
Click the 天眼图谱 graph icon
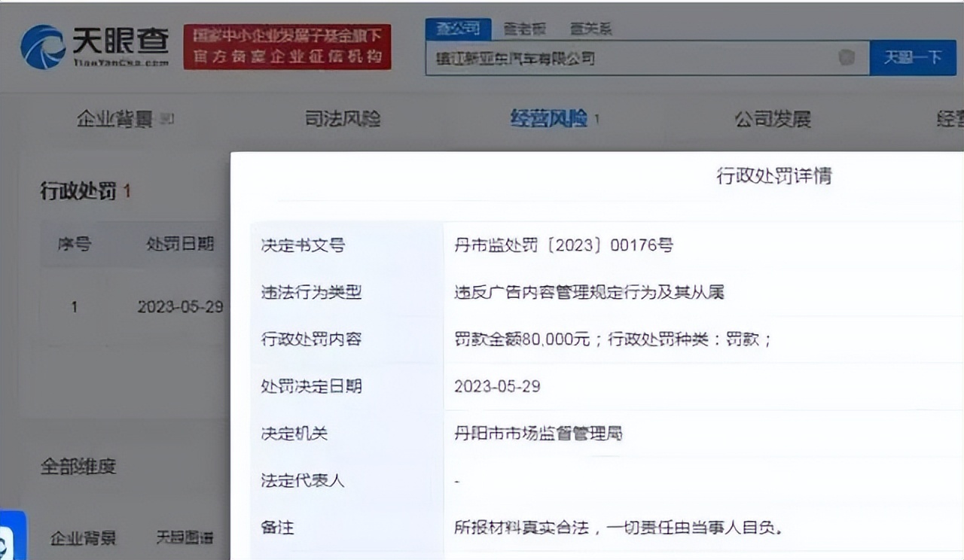pos(183,536)
